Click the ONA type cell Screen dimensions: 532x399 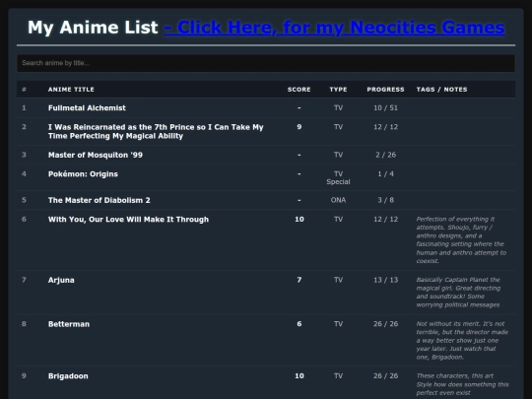point(338,200)
